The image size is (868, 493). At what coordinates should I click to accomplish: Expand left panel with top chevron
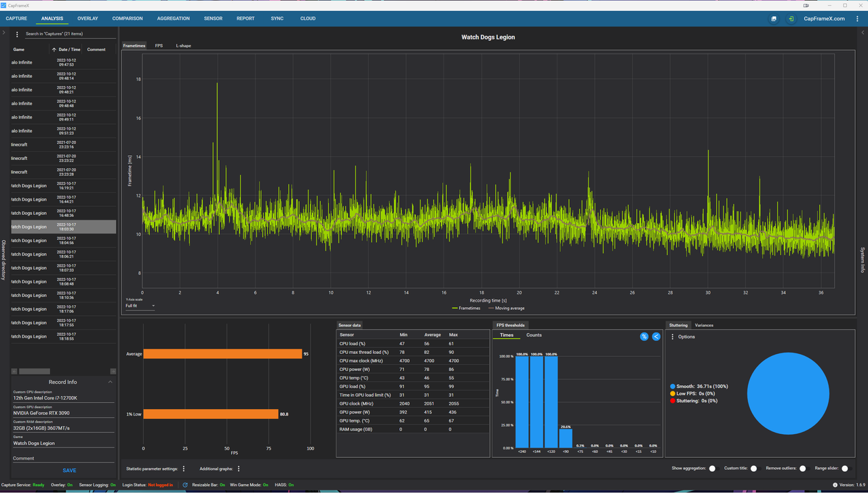click(x=3, y=33)
